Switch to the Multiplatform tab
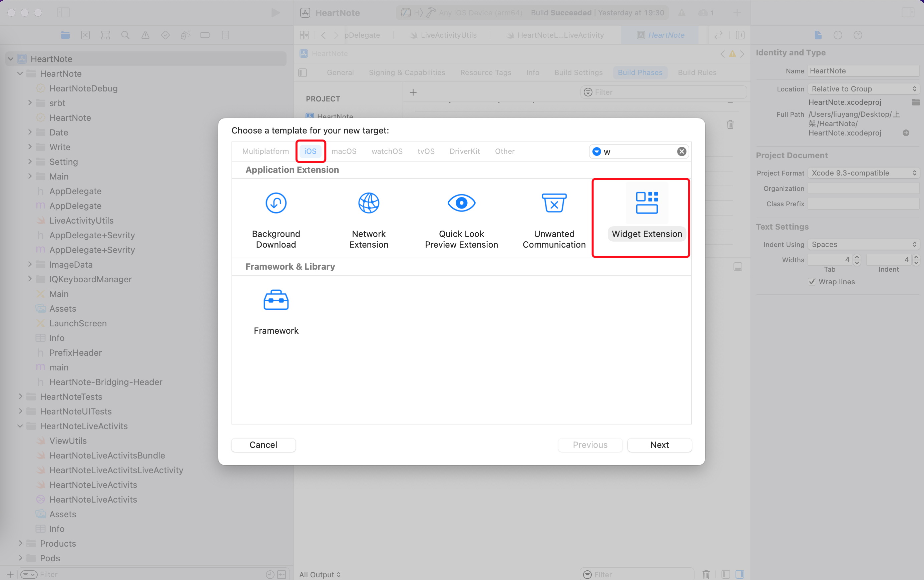The image size is (924, 580). 265,151
